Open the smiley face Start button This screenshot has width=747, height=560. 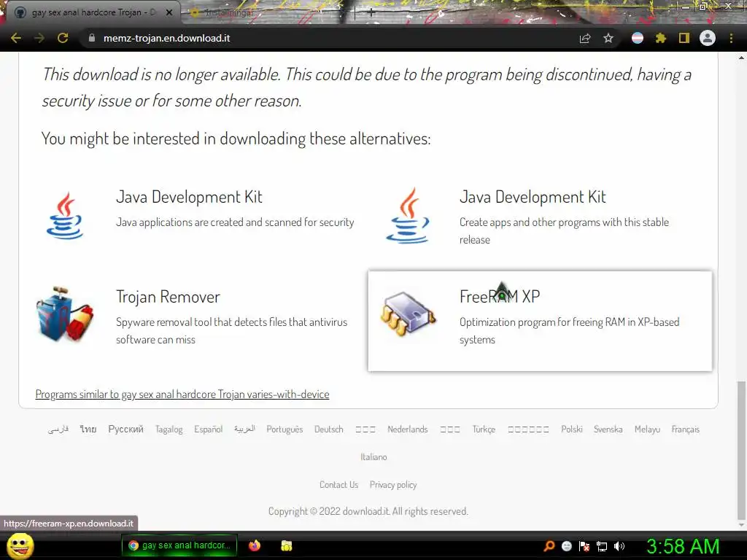20,545
